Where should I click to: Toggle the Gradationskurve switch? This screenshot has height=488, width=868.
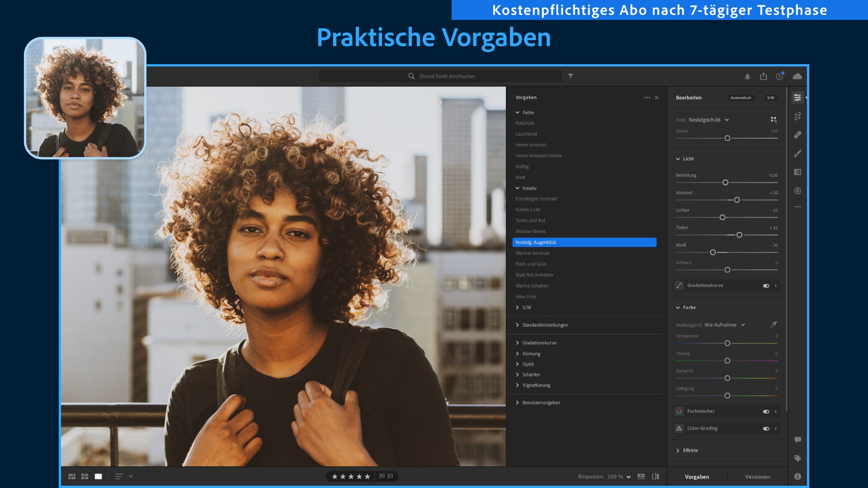[766, 286]
